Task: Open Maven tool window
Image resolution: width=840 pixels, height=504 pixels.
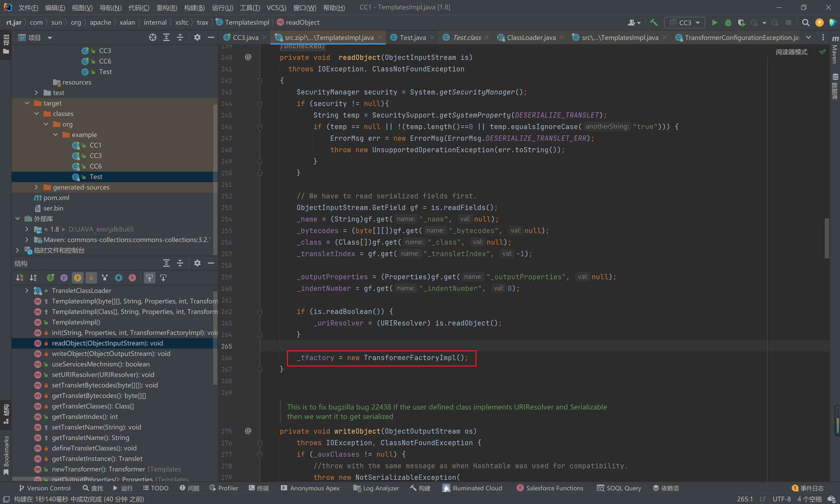Action: coord(835,50)
